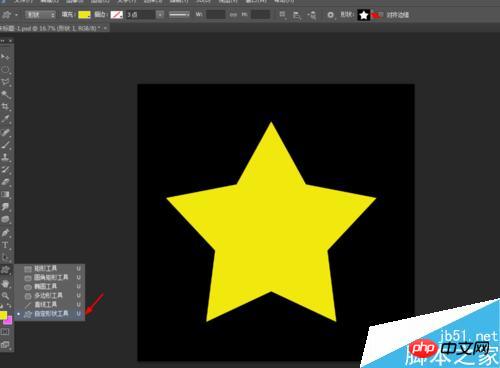The width and height of the screenshot is (500, 368).
Task: Click the stroke width value field
Action: pyautogui.click(x=140, y=15)
